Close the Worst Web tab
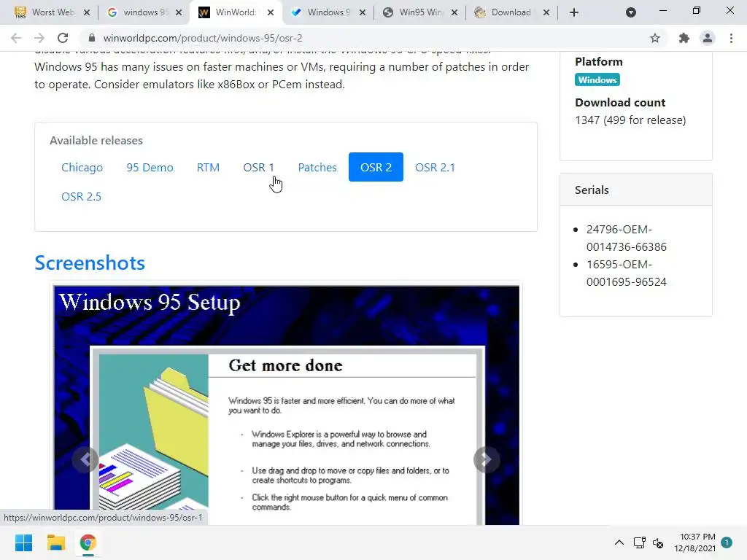 87,12
